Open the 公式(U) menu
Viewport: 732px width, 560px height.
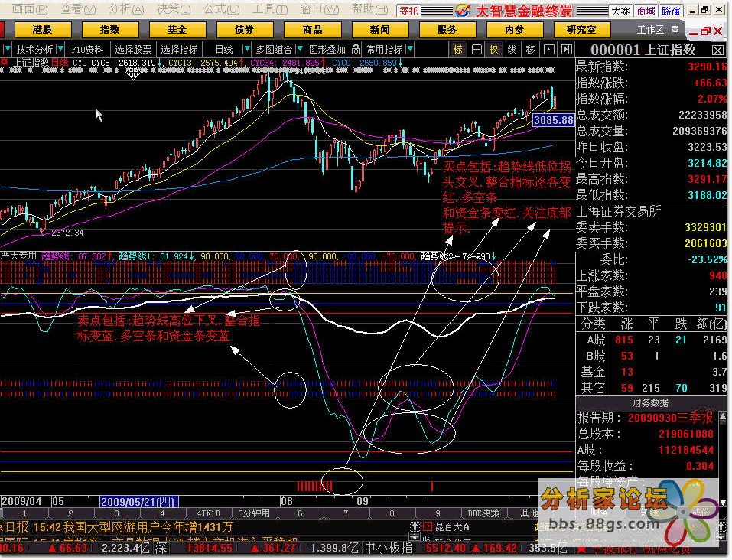(221, 9)
